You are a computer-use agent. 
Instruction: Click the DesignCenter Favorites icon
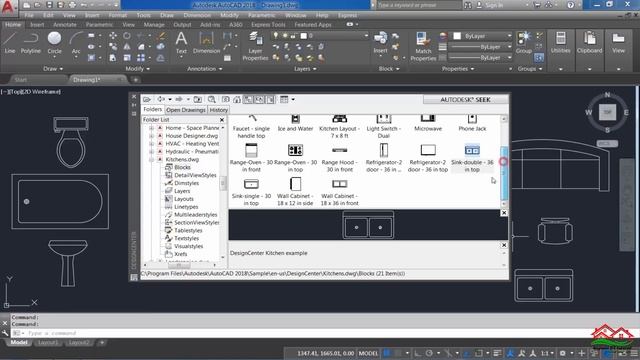[x=226, y=99]
